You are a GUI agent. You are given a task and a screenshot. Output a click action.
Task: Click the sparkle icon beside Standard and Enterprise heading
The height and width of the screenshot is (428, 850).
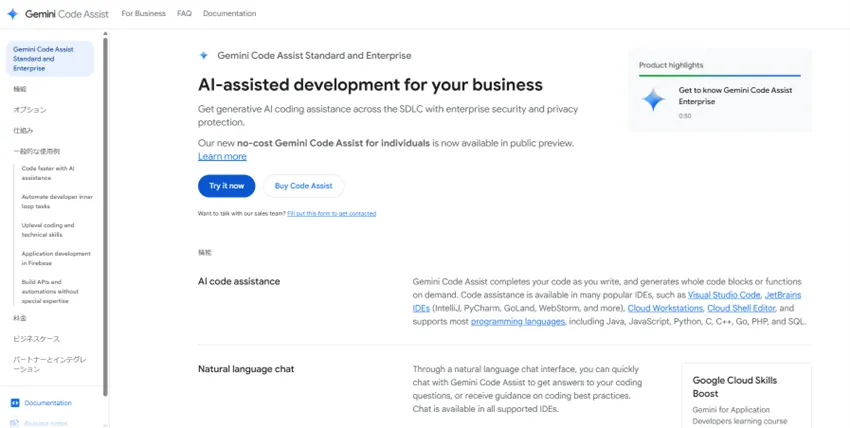coord(204,55)
